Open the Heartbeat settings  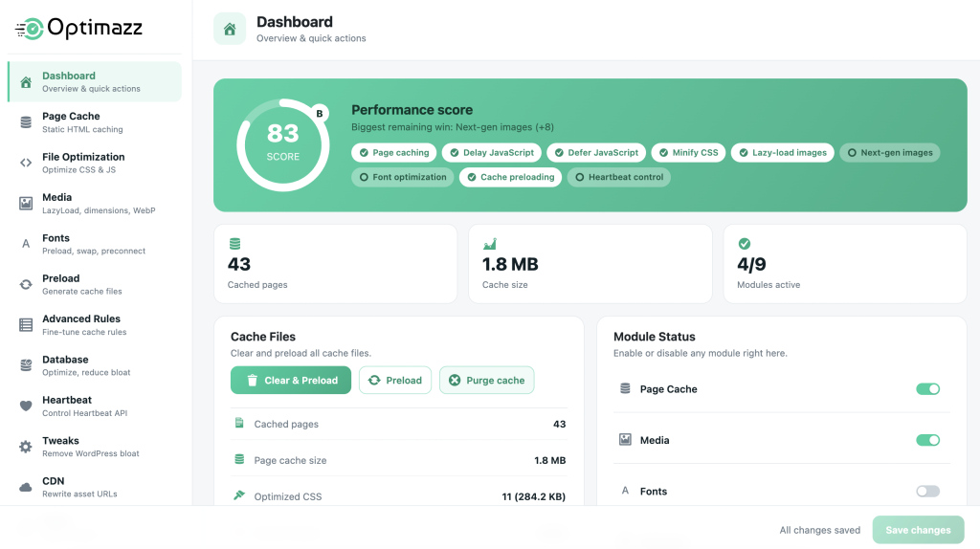point(95,406)
